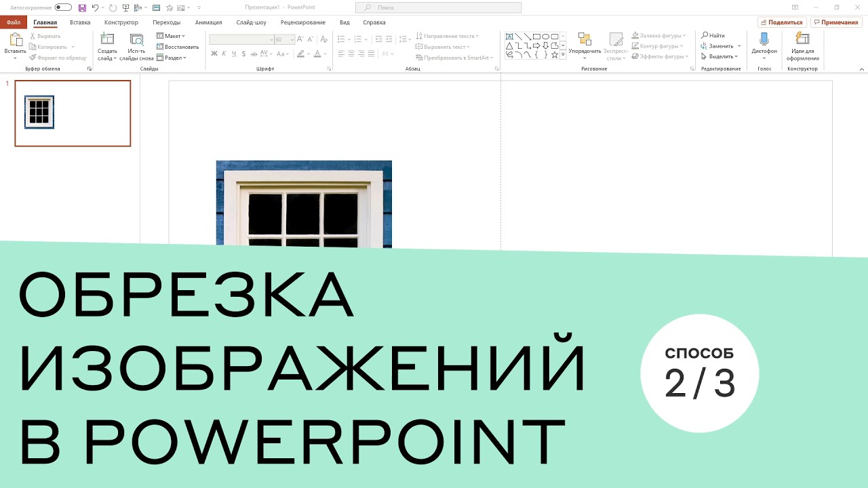Viewport: 868px width, 488px height.
Task: Click the Упорядочить arrange icon
Action: (x=585, y=39)
